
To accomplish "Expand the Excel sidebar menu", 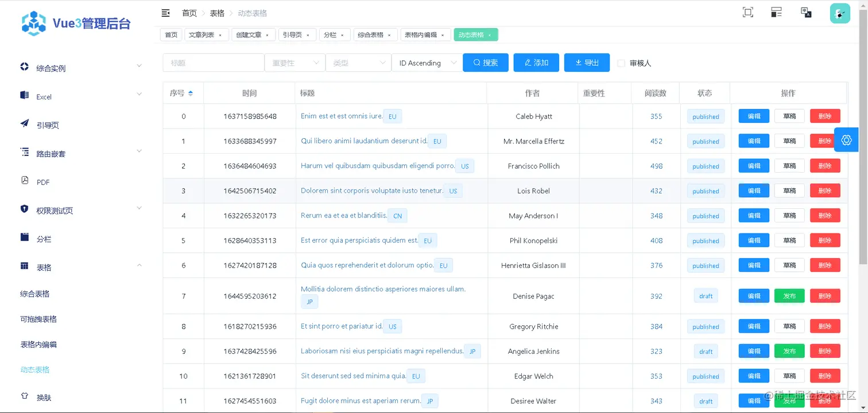I will (139, 94).
